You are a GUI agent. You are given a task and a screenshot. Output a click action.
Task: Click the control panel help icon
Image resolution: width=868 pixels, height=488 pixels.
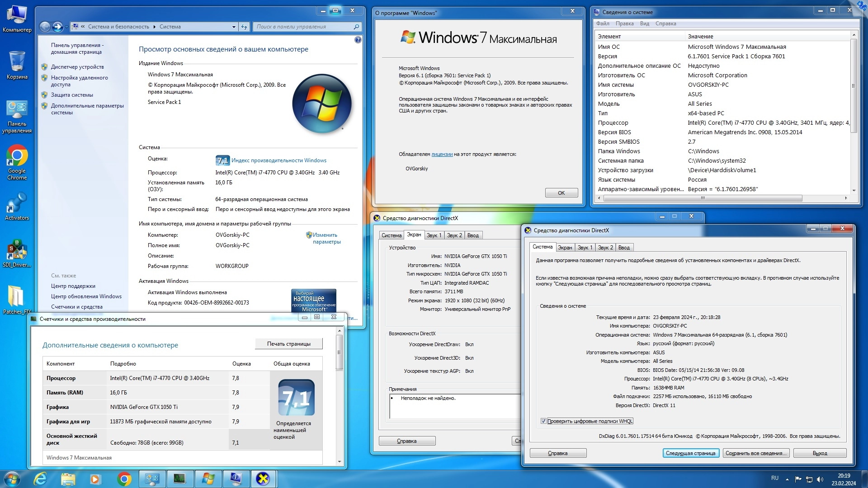click(358, 40)
